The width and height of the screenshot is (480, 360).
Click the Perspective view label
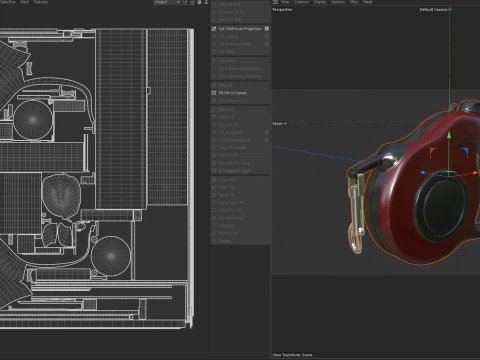click(282, 10)
